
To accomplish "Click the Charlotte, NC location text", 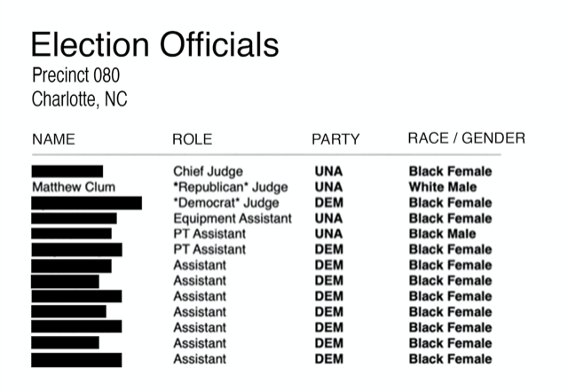I will click(x=79, y=99).
